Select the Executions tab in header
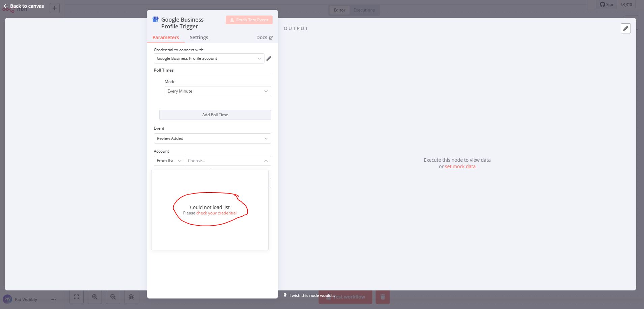Screen dimensions: 644x309 click(364, 10)
